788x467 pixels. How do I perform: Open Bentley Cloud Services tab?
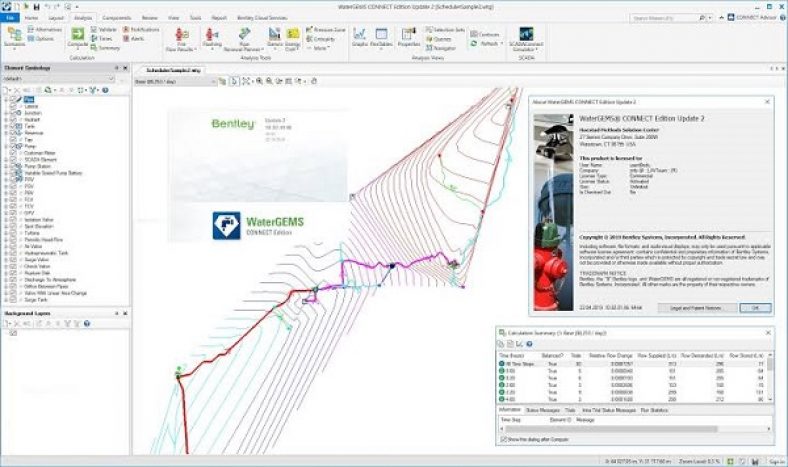click(262, 18)
